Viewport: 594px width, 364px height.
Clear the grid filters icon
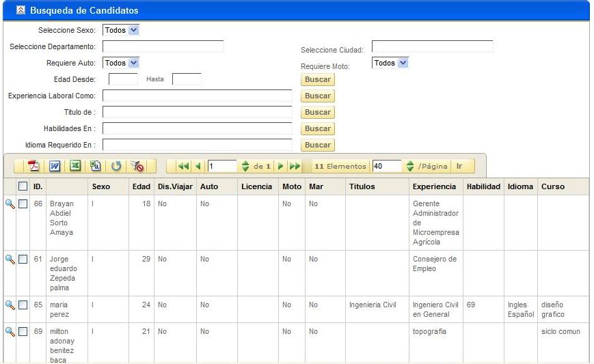(x=137, y=166)
